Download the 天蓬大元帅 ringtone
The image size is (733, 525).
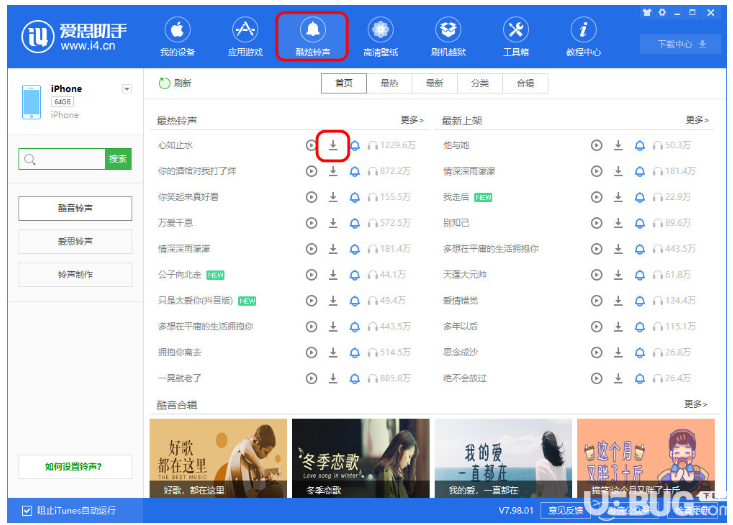click(x=618, y=275)
